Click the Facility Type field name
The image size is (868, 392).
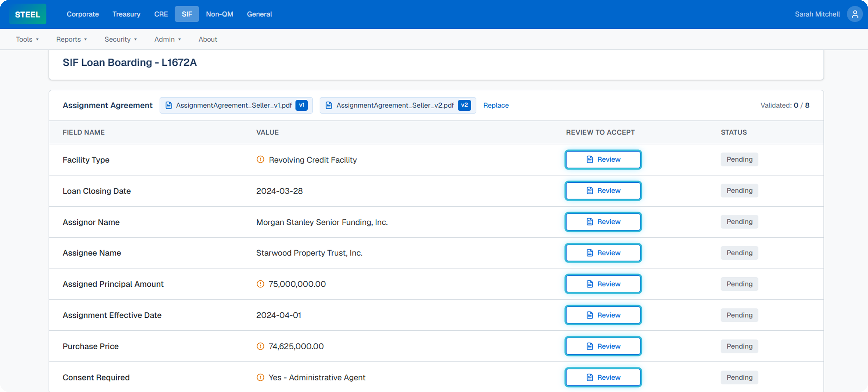[x=86, y=160]
